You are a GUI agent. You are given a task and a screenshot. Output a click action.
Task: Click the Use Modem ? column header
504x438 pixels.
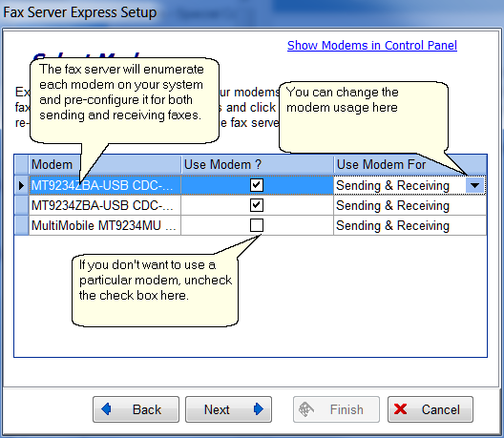pos(257,165)
